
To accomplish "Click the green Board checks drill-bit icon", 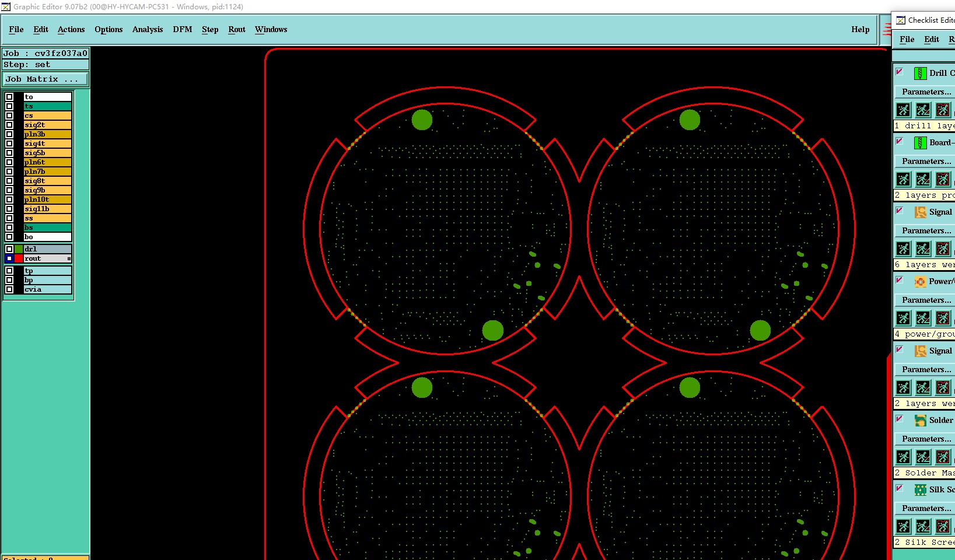I will coord(920,143).
